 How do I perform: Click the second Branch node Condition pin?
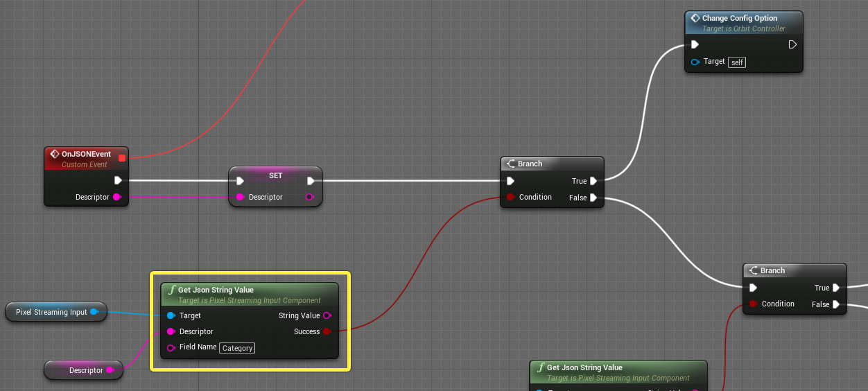click(753, 304)
